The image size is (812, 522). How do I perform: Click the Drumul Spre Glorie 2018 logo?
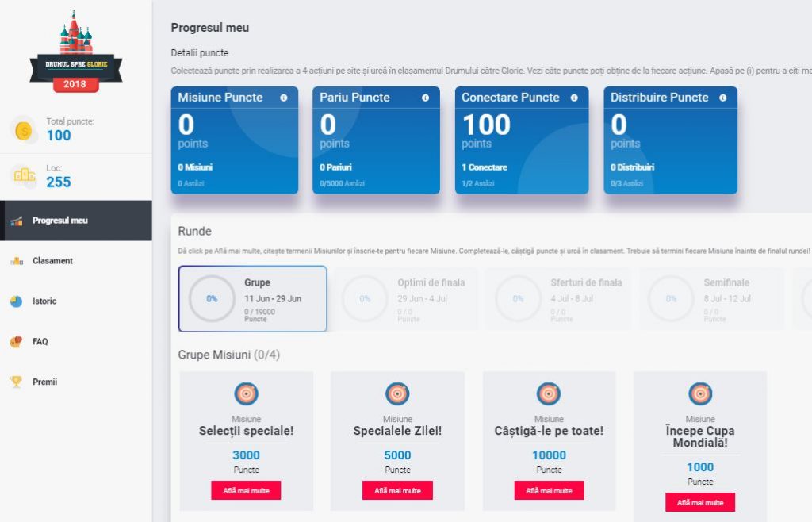75,52
